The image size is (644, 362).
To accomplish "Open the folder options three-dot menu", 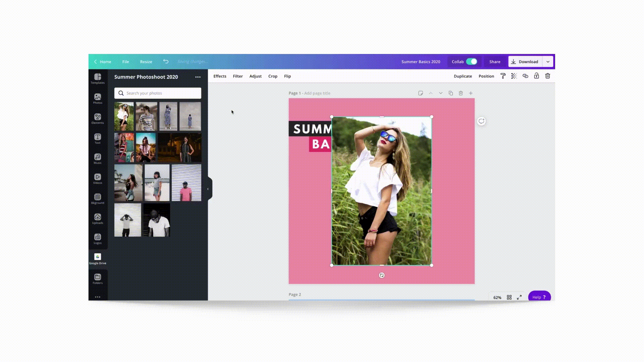I will coord(198,77).
